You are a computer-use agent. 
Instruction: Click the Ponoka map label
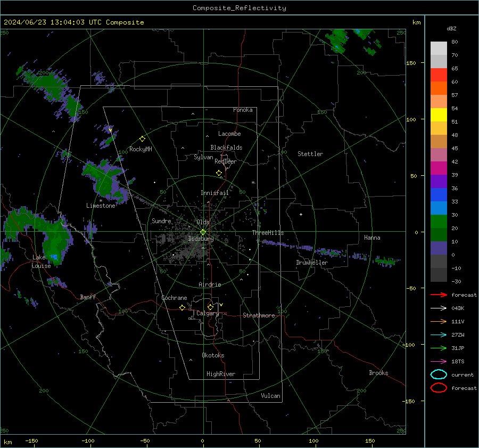pyautogui.click(x=243, y=110)
